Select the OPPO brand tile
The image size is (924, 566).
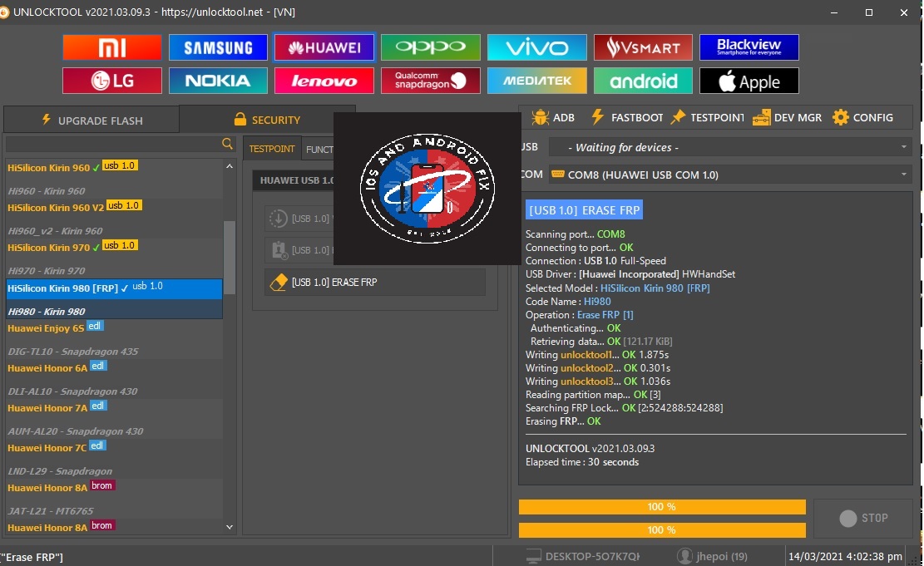point(431,47)
